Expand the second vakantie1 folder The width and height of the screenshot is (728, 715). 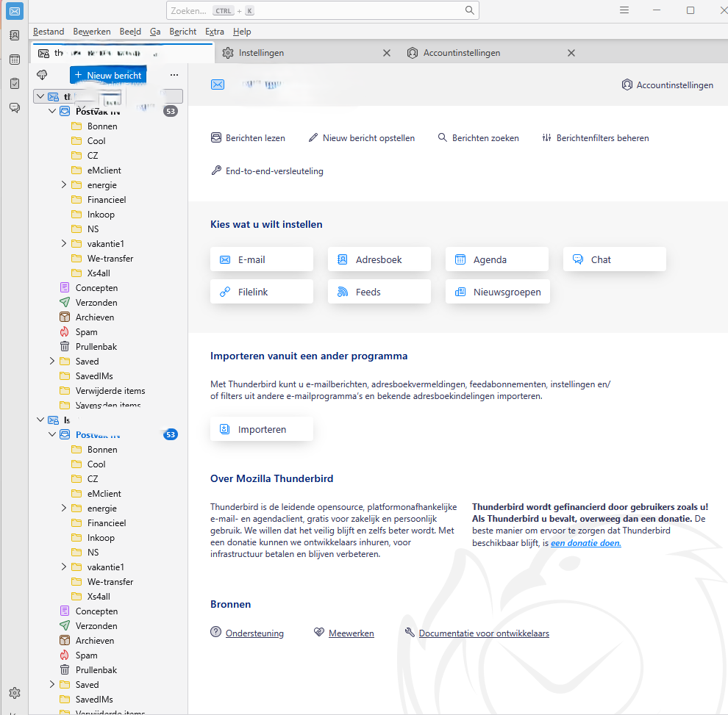[x=64, y=567]
